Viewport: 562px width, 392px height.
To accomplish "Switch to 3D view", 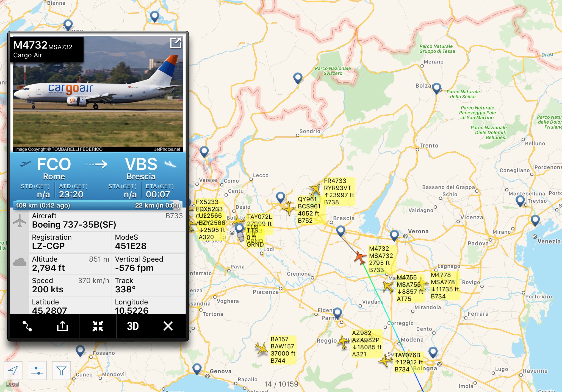I will click(133, 326).
